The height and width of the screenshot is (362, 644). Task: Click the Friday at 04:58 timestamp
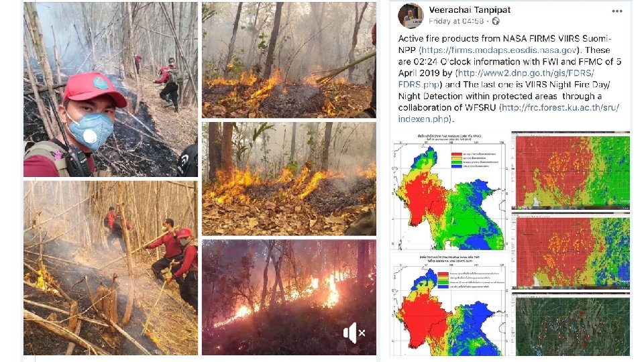[456, 21]
